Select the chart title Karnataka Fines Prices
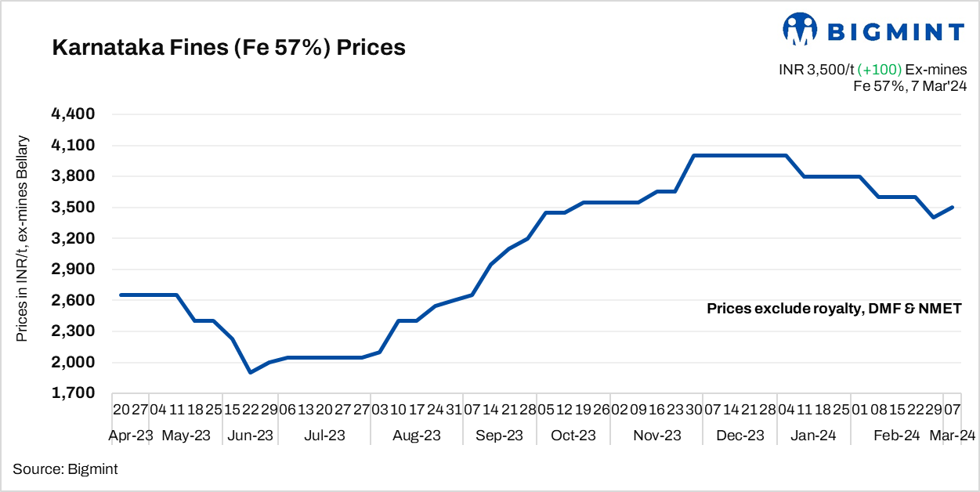Viewport: 980px width, 492px height. [228, 48]
